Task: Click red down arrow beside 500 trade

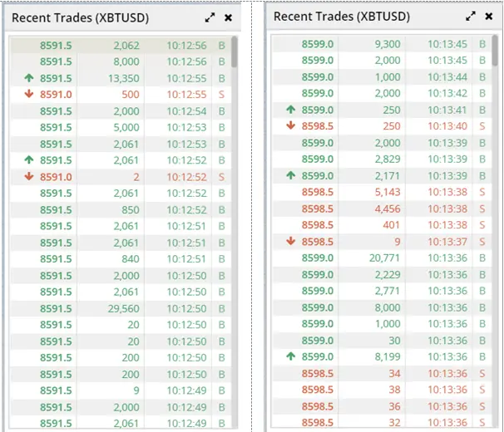Action: (x=29, y=94)
